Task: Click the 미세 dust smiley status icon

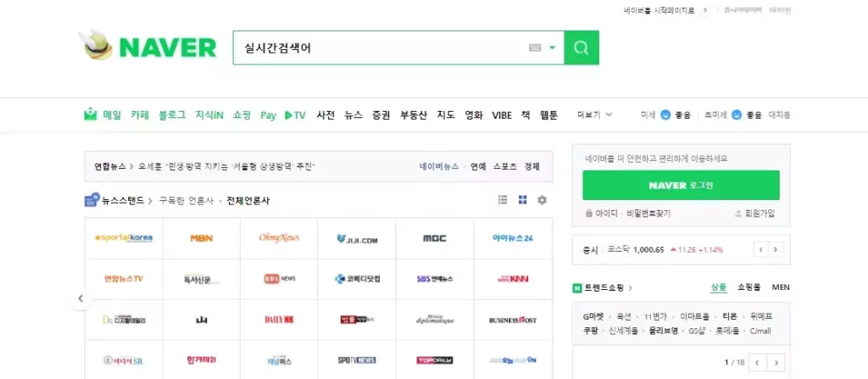Action: [x=665, y=114]
